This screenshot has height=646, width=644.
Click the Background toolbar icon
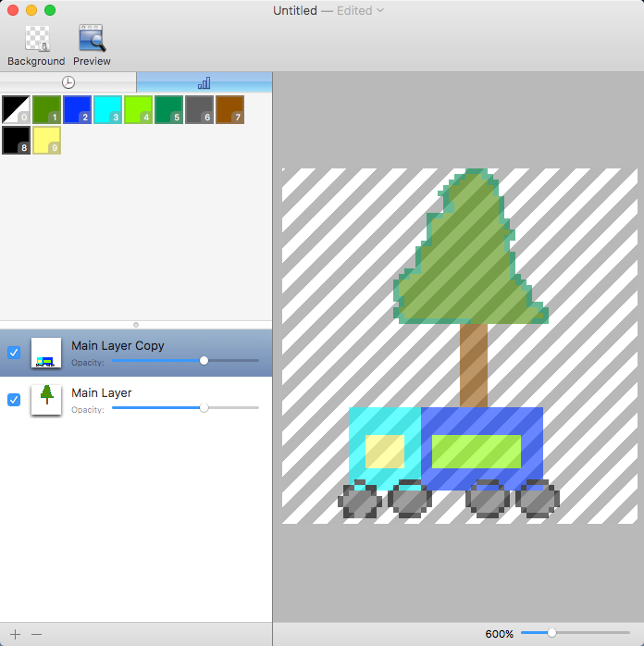(x=36, y=39)
